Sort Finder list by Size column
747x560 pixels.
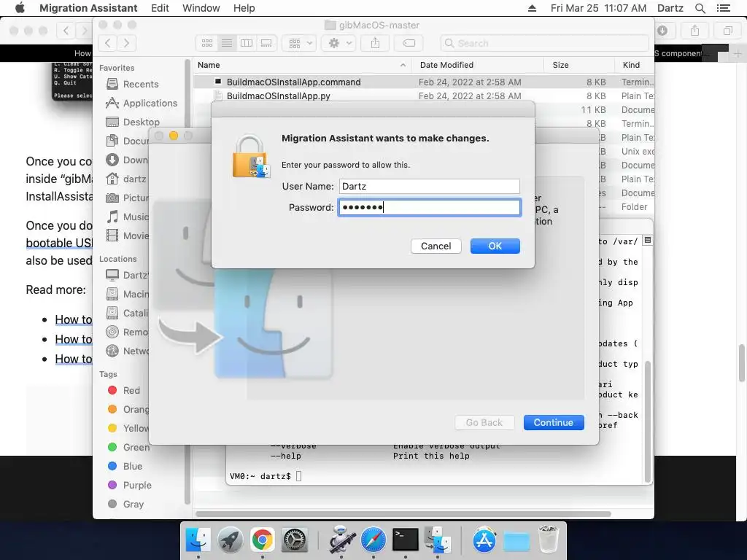pos(578,65)
